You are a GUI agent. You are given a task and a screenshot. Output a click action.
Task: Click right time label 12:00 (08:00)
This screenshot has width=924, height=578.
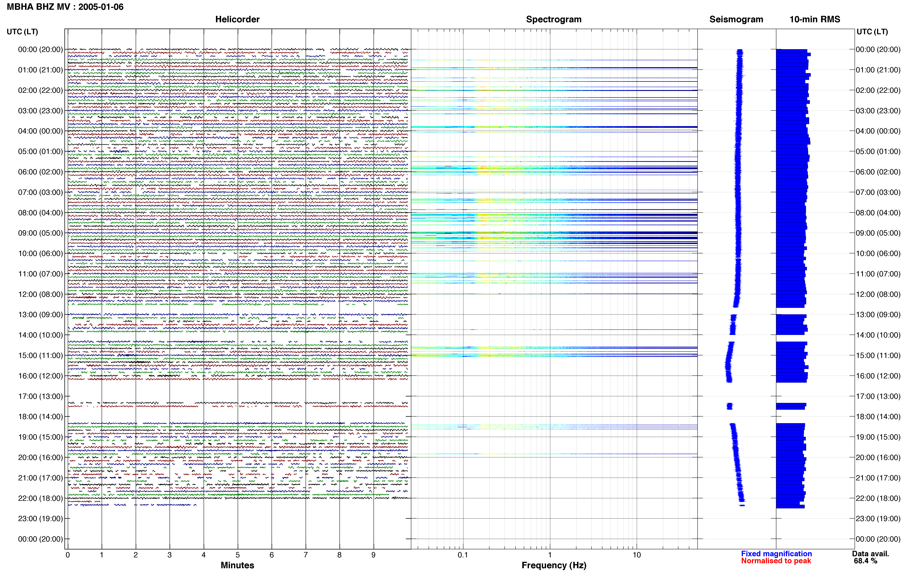878,294
